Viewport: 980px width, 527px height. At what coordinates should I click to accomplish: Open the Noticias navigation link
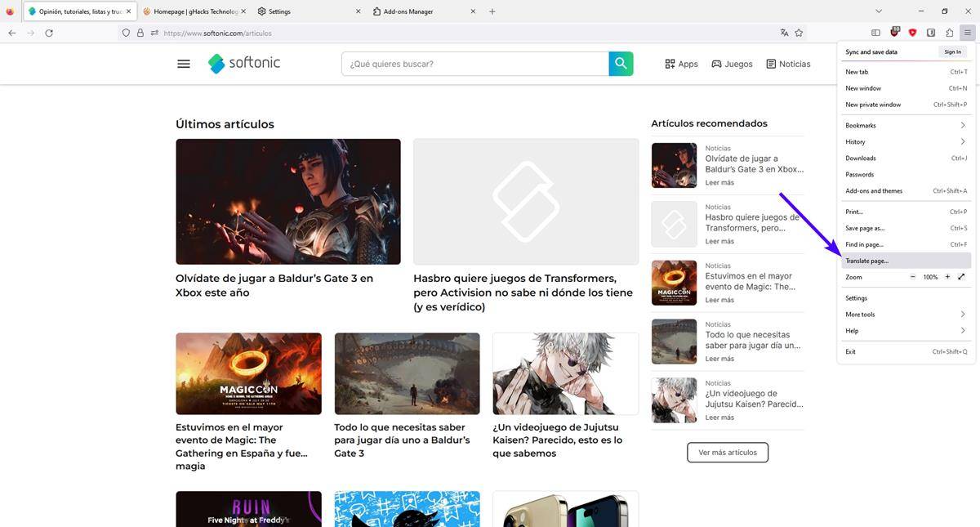pos(788,64)
